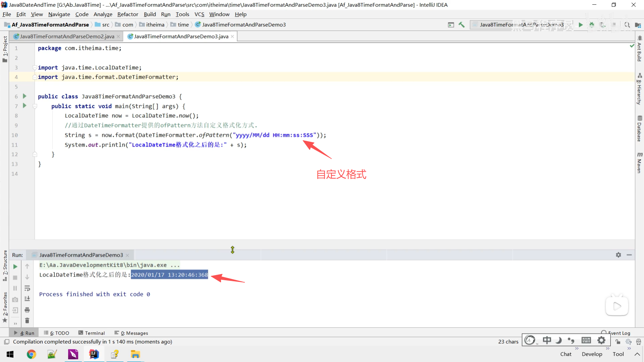
Task: Click Chrome in the Windows taskbar
Action: click(31, 354)
